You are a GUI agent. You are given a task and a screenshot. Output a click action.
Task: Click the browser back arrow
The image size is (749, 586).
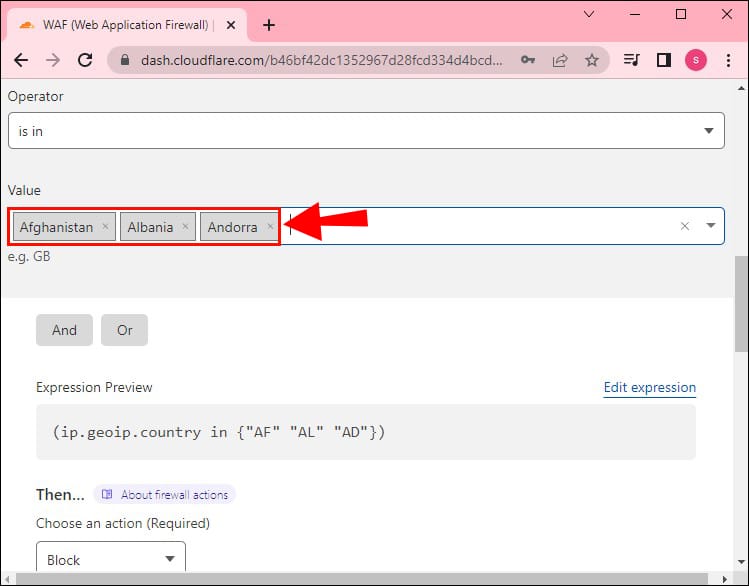coord(21,60)
